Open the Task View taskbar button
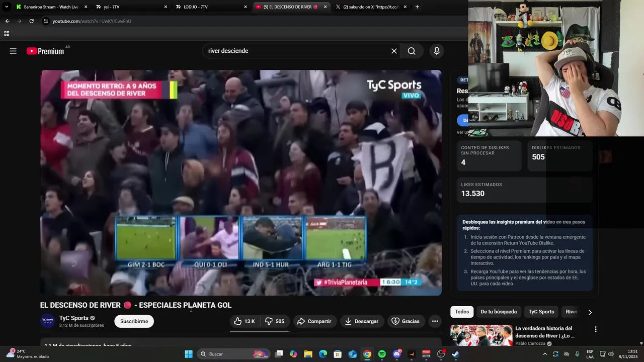This screenshot has width=644, height=362. pos(279,354)
